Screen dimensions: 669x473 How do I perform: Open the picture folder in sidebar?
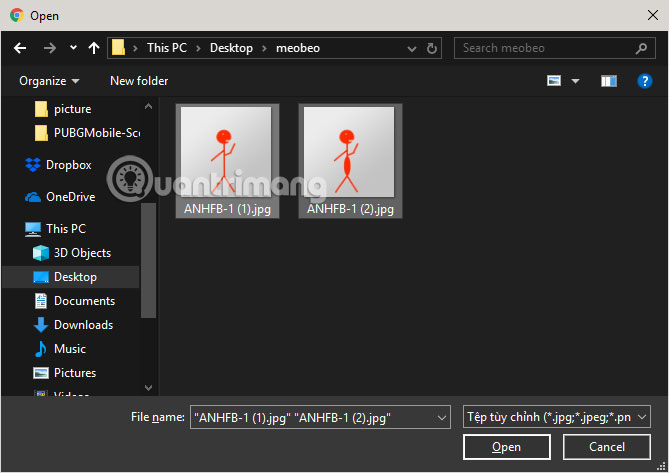pyautogui.click(x=72, y=109)
